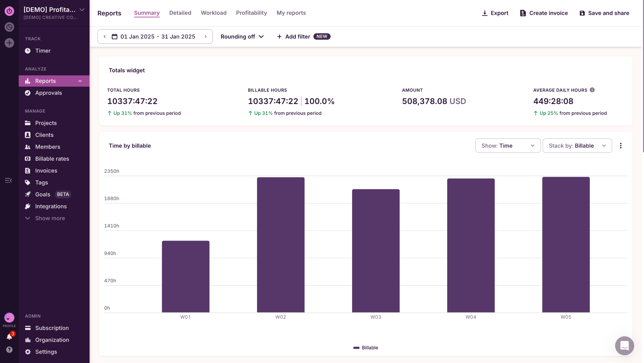Click the profile avatar icon

coord(9,318)
